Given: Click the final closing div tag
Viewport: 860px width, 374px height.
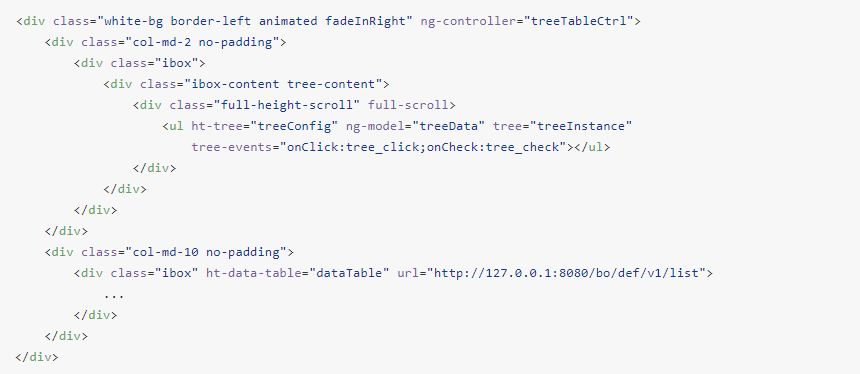Looking at the screenshot, I should pyautogui.click(x=37, y=357).
